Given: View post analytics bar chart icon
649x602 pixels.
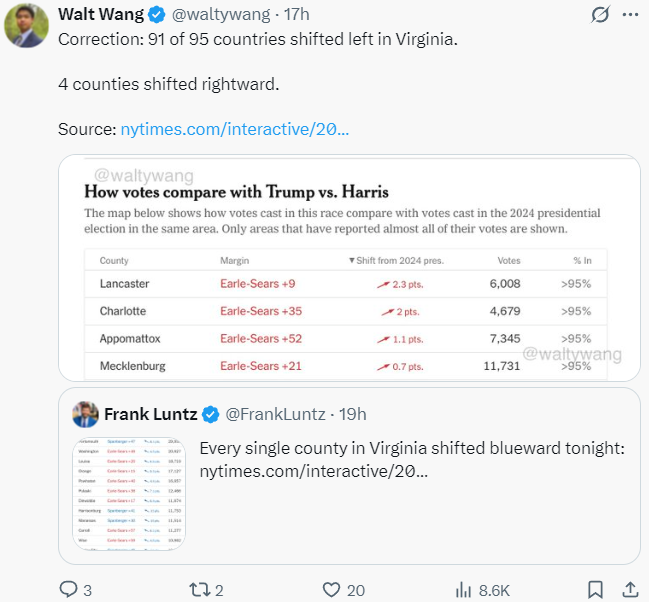Looking at the screenshot, I should (464, 590).
